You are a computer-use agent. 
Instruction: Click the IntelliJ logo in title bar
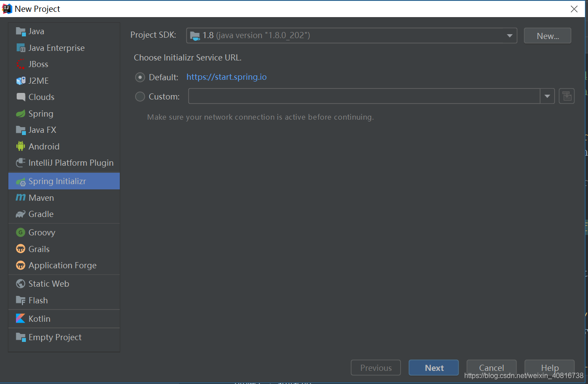pos(7,8)
